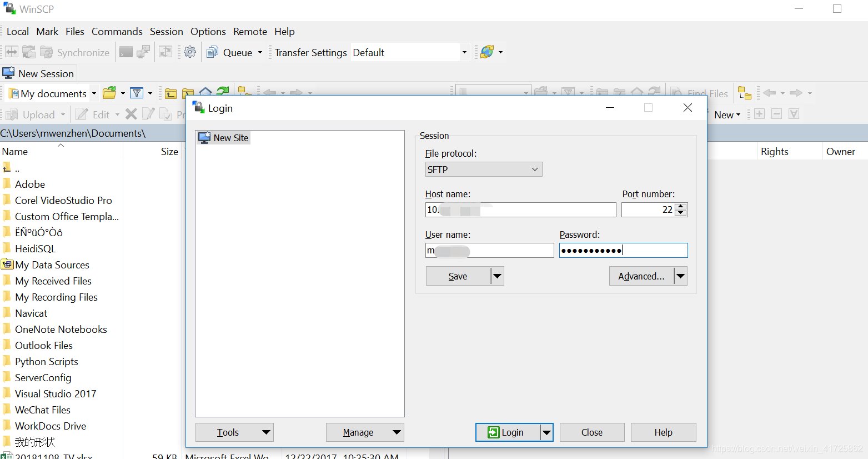Expand the Queue dropdown arrow

(x=260, y=52)
